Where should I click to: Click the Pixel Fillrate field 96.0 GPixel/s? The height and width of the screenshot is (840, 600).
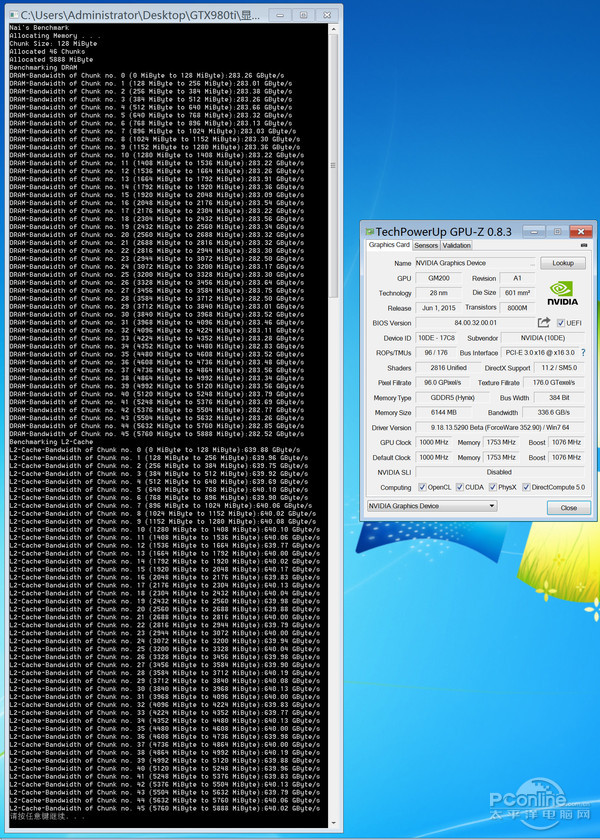pyautogui.click(x=442, y=383)
